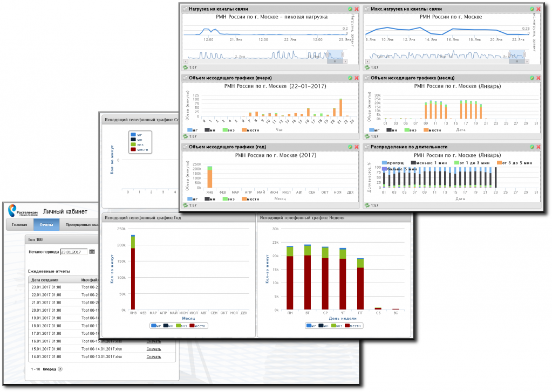Click navigator scroll-right arrow in Макс.нагрузка на каналы связи
The image size is (552, 392).
[x=527, y=61]
